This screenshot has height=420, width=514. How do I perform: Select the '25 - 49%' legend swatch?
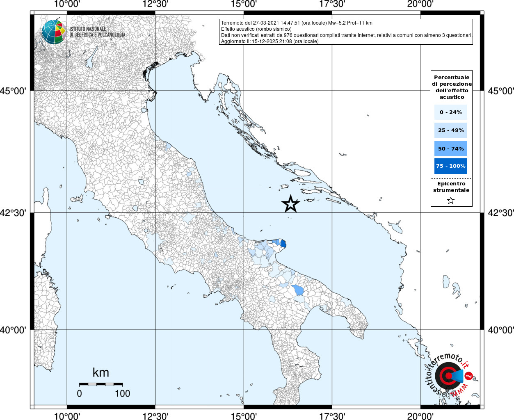coord(451,130)
